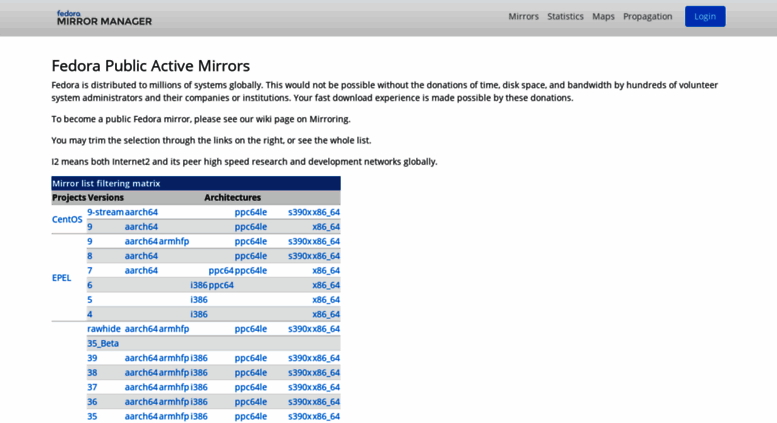Open the CentOS project link

(x=67, y=219)
